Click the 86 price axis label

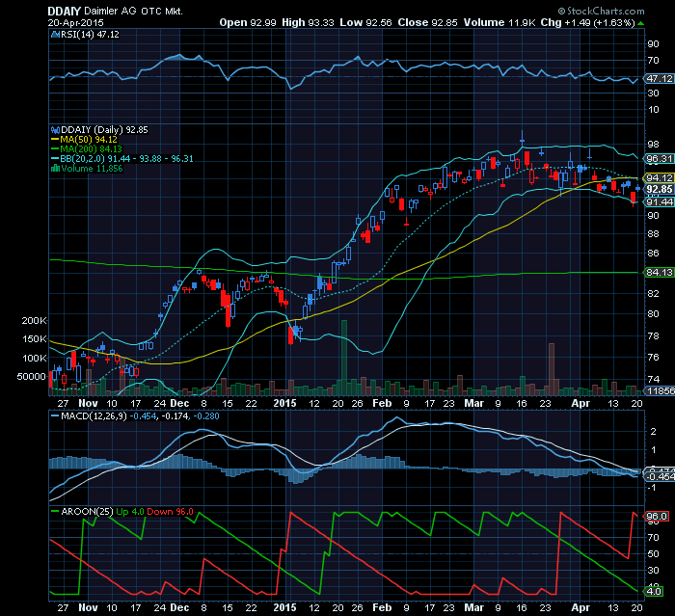point(653,253)
